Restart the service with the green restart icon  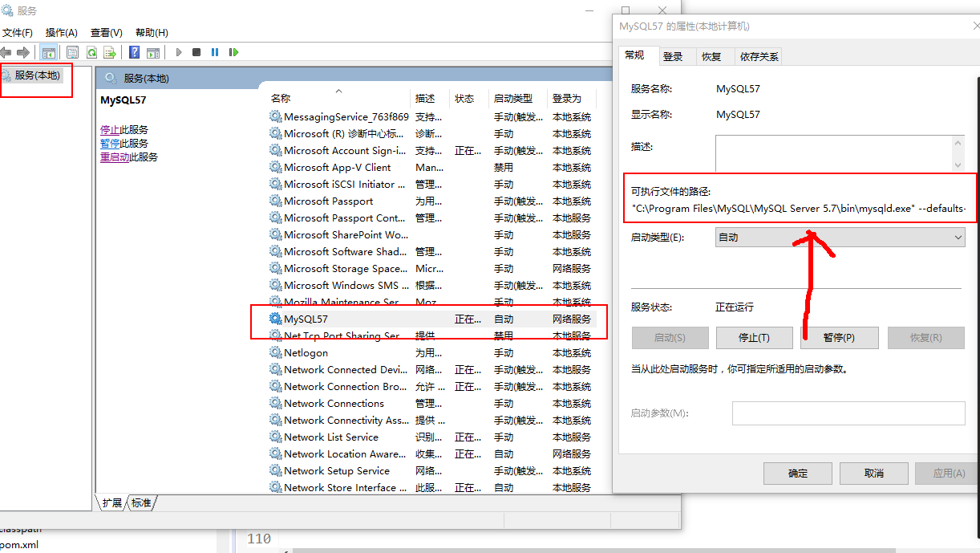[x=233, y=52]
